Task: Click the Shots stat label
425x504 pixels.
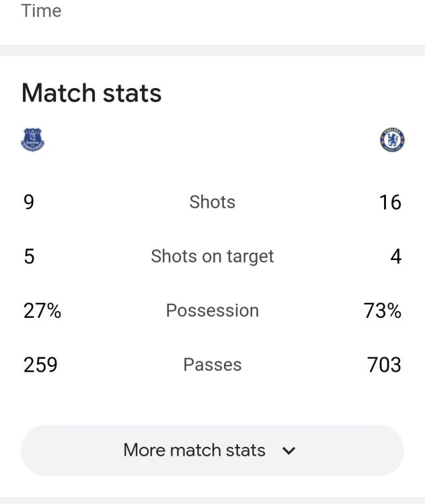Action: pos(212,202)
